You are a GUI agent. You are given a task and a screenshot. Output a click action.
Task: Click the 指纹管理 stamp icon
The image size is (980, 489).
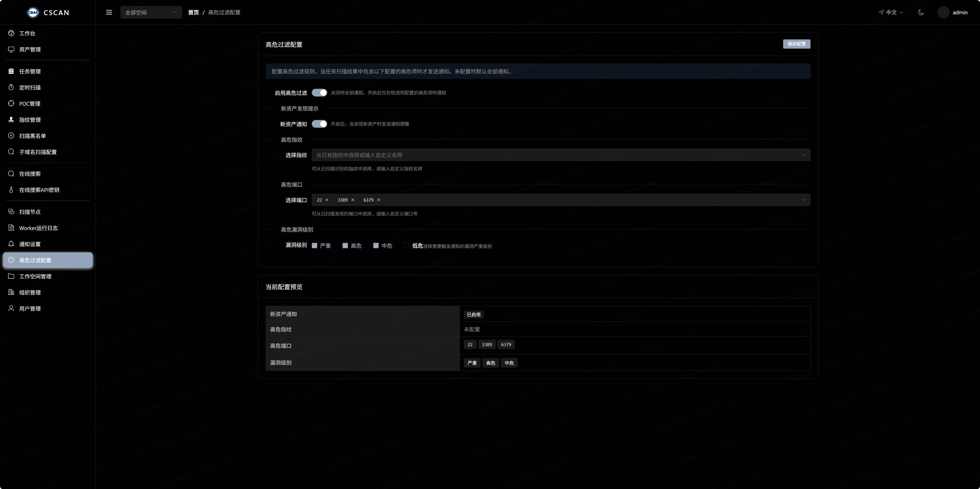pos(11,119)
